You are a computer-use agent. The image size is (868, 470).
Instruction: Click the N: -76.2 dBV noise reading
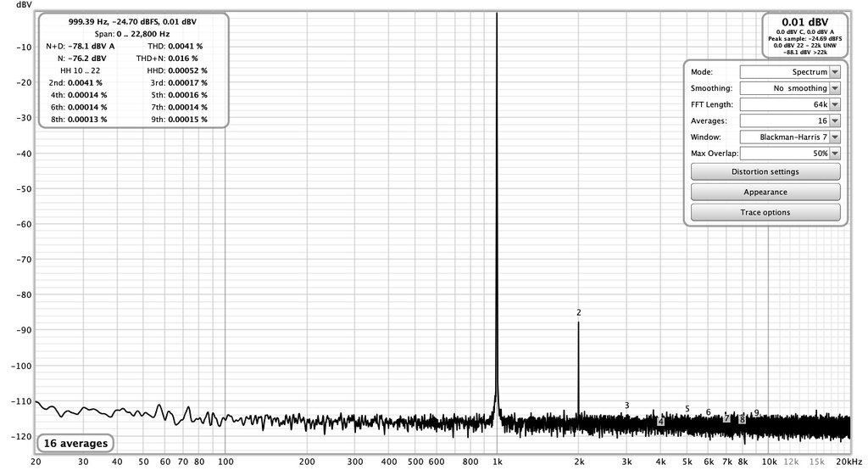click(x=82, y=59)
